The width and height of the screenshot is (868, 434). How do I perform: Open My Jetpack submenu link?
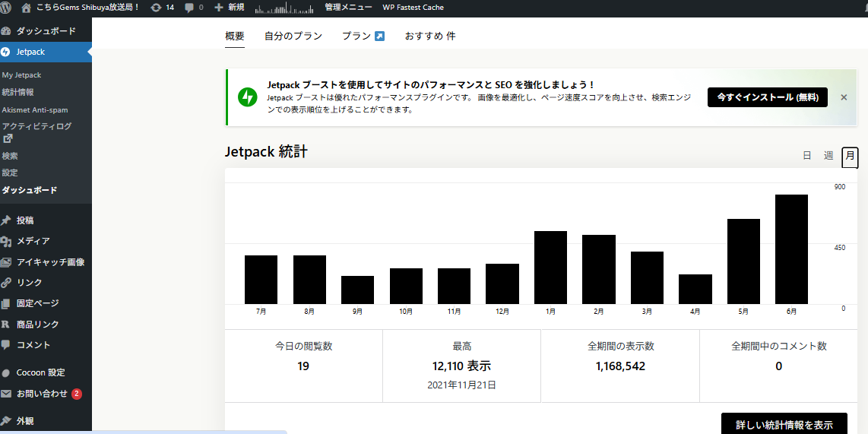pyautogui.click(x=21, y=75)
